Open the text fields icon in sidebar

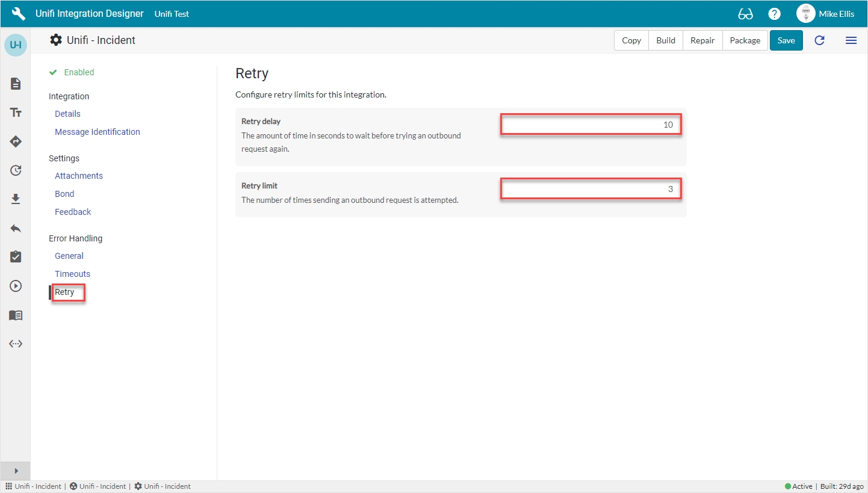(16, 113)
